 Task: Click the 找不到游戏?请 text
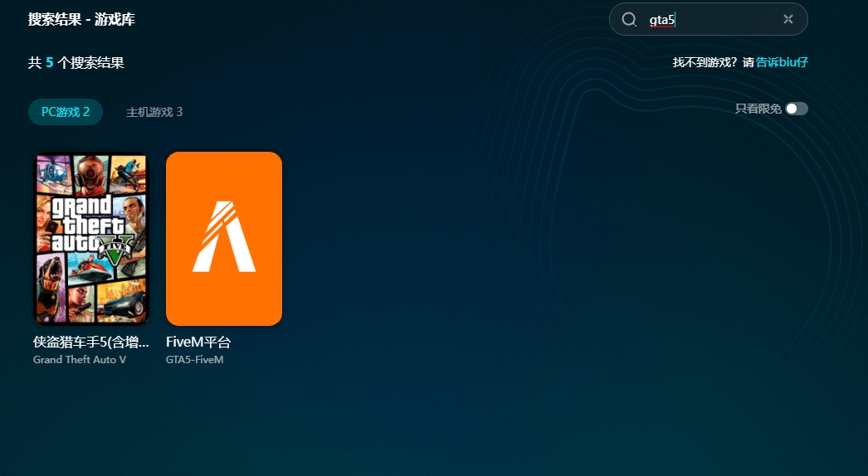(x=714, y=62)
